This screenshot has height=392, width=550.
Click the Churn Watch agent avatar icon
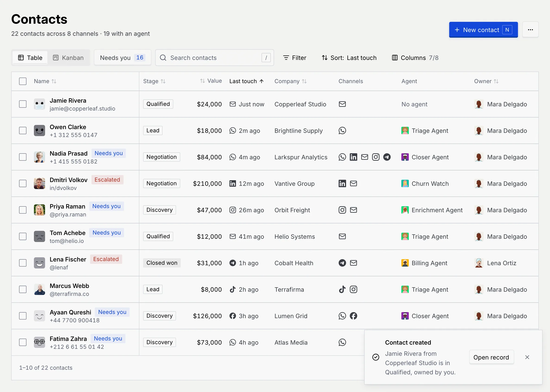point(405,183)
